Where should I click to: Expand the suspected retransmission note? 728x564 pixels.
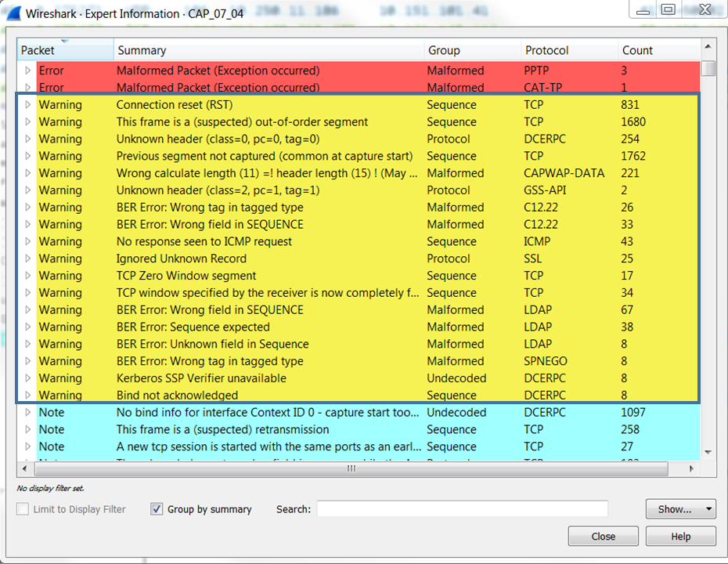(28, 429)
